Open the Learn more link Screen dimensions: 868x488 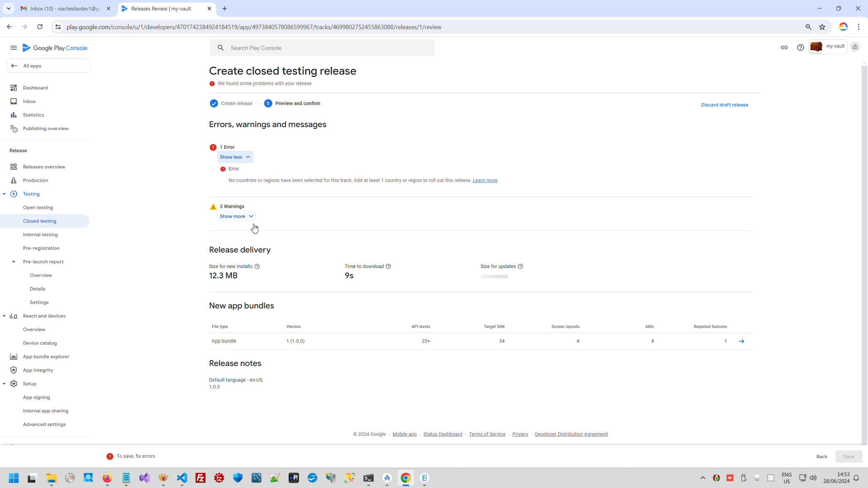pyautogui.click(x=485, y=180)
